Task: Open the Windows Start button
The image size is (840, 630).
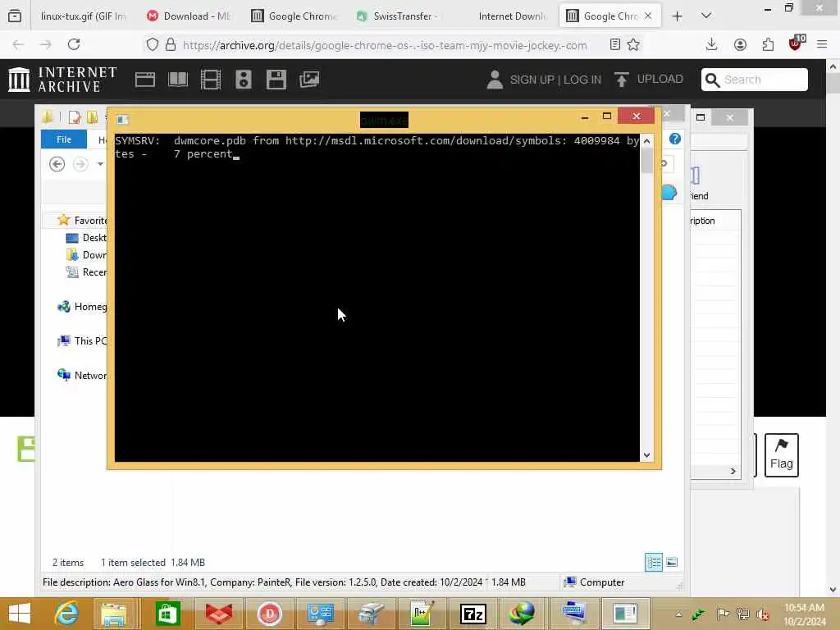Action: (x=20, y=614)
